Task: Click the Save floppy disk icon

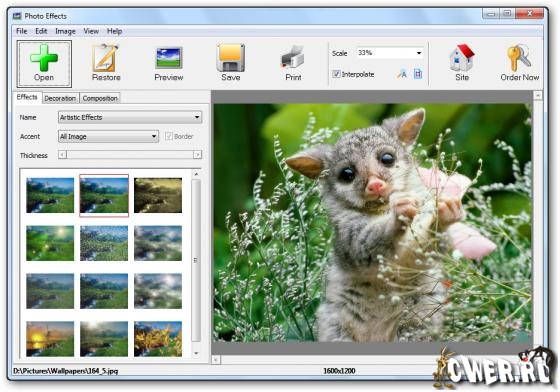Action: click(231, 57)
